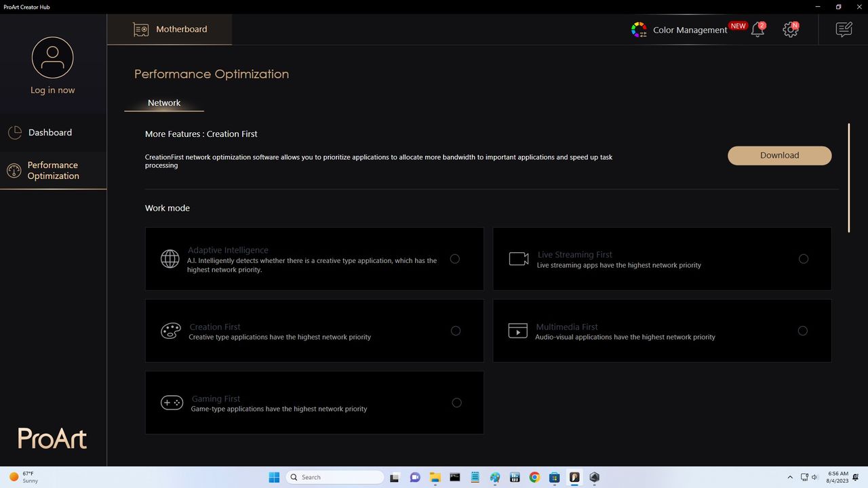Click the Live Streaming First heading text

coord(575,255)
